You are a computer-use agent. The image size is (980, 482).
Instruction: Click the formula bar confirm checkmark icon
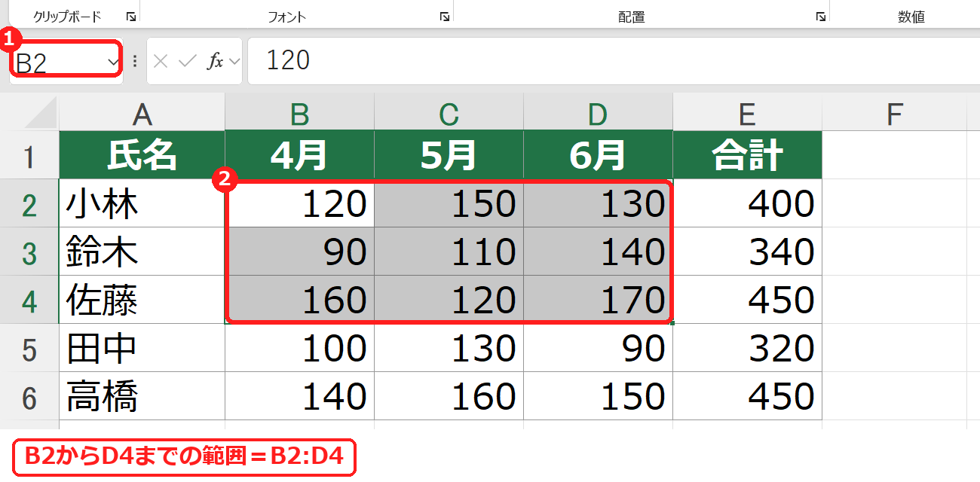click(x=187, y=61)
